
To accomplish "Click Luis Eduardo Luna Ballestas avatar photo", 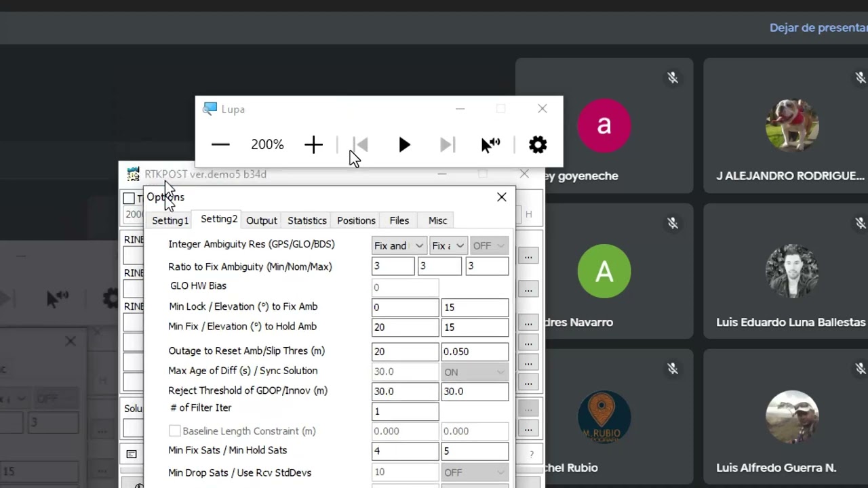I will pyautogui.click(x=792, y=271).
